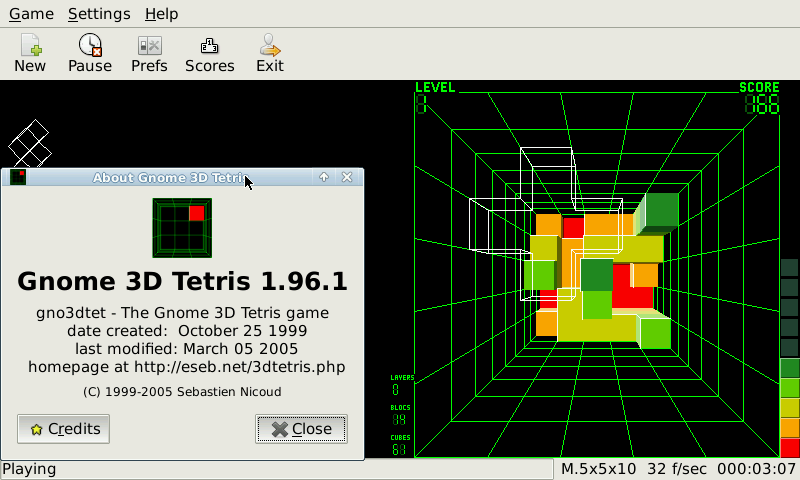800x480 pixels.
Task: Click the Credits button in About dialog
Action: coord(63,429)
